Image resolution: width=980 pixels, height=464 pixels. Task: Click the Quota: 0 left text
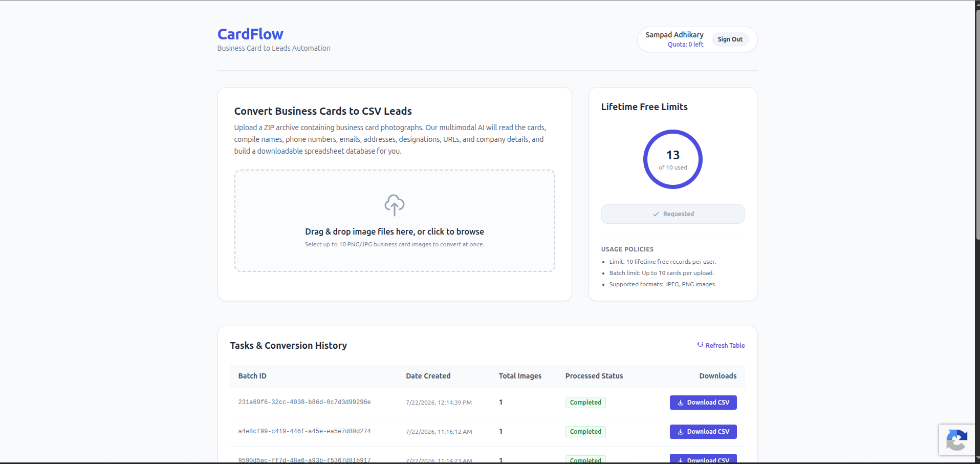pos(685,45)
